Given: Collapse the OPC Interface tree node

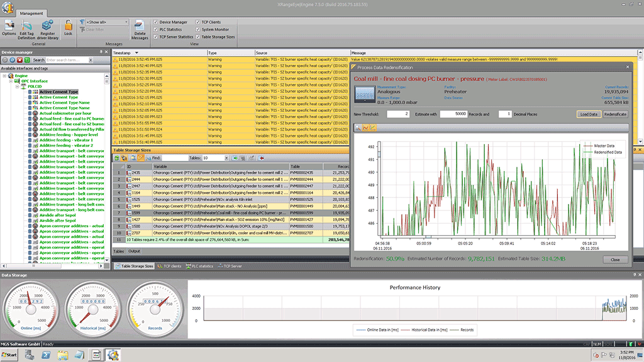Looking at the screenshot, I should coord(11,81).
